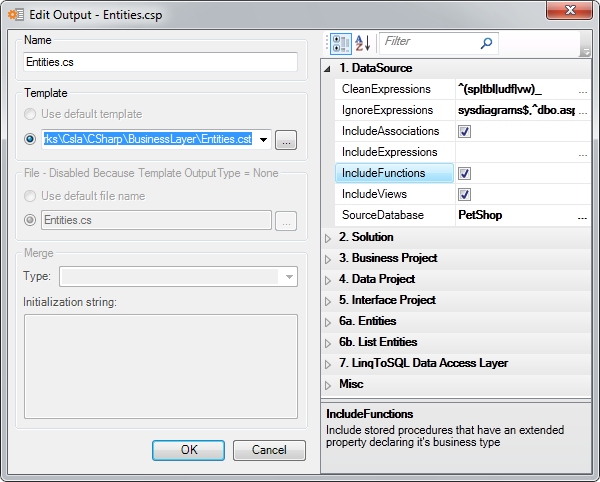Expand the 7. LinqToSQL Data Access Layer category
Viewport: 600px width, 482px height.
coord(328,365)
